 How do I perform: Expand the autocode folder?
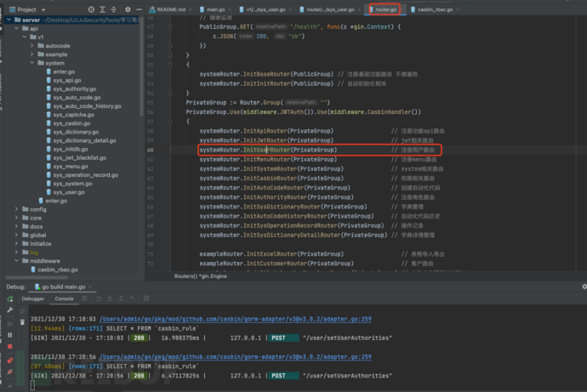31,46
